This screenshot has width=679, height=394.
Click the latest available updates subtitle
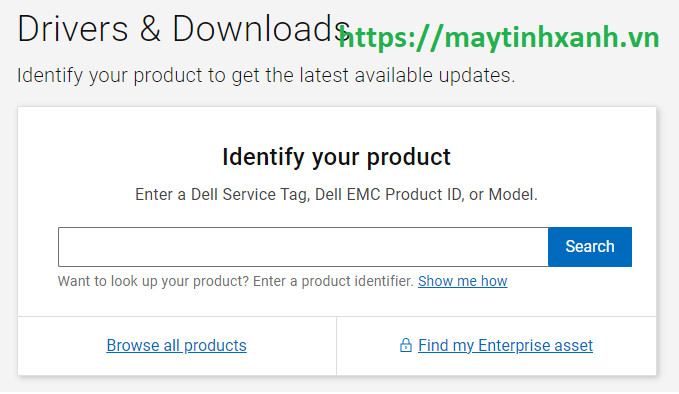[266, 75]
